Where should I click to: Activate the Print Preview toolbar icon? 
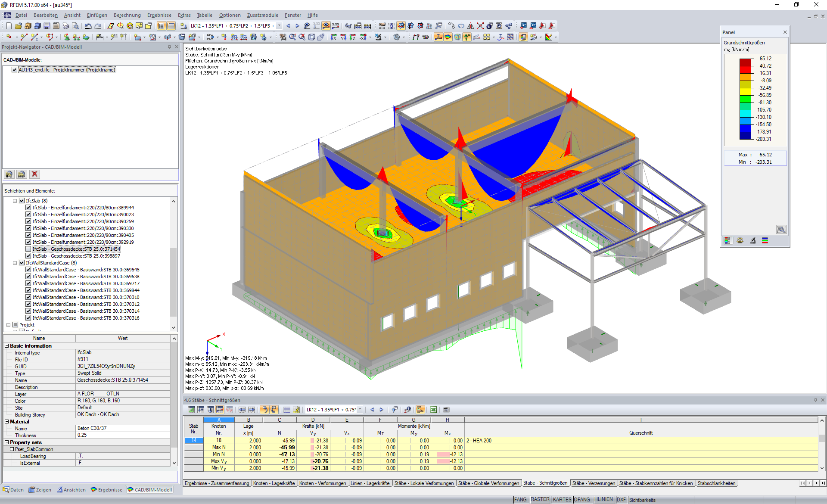77,26
